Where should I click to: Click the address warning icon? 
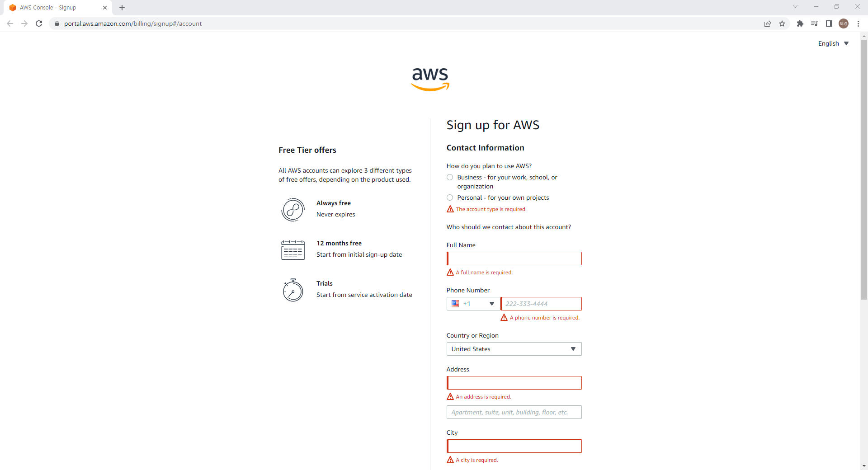point(450,397)
